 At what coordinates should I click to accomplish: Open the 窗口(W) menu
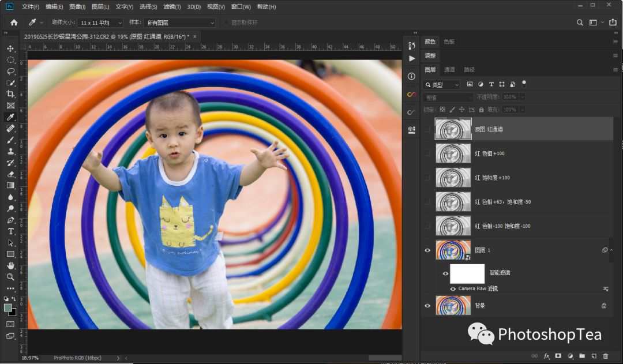tap(241, 7)
